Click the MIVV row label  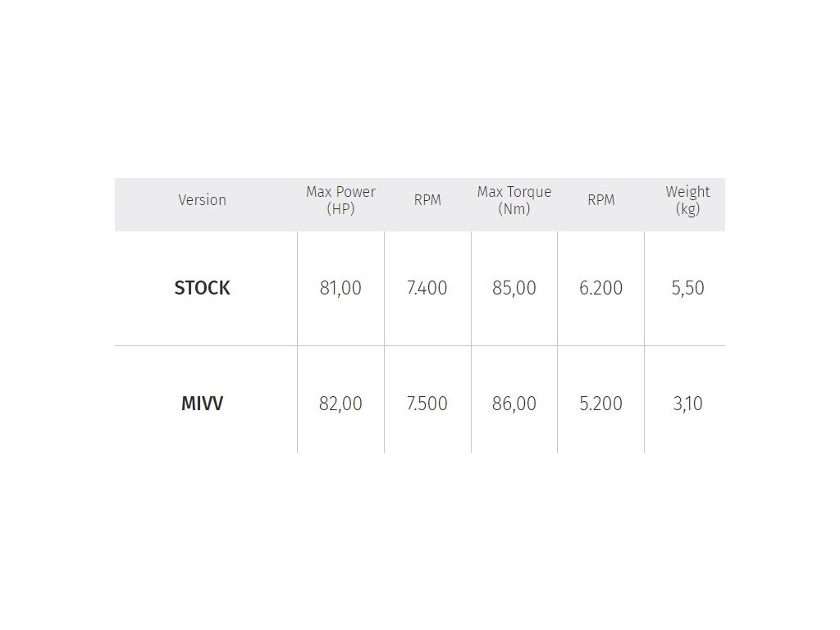202,404
